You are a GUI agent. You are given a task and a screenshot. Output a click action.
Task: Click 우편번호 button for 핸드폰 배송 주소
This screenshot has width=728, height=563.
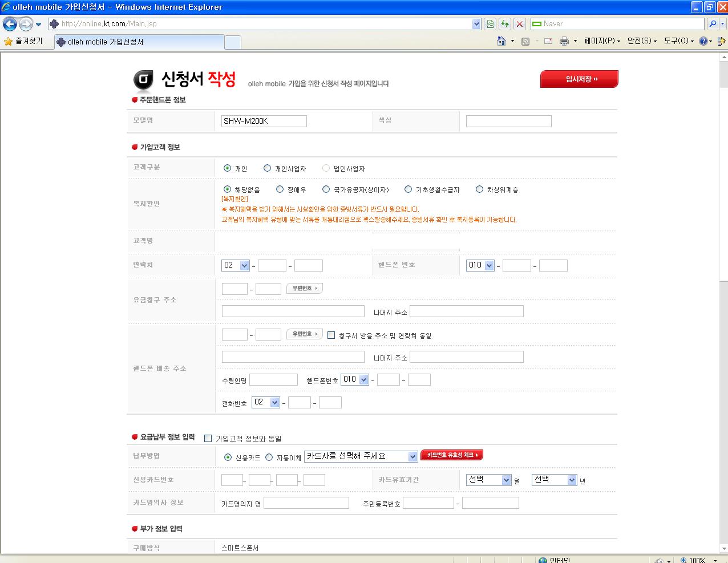[305, 334]
